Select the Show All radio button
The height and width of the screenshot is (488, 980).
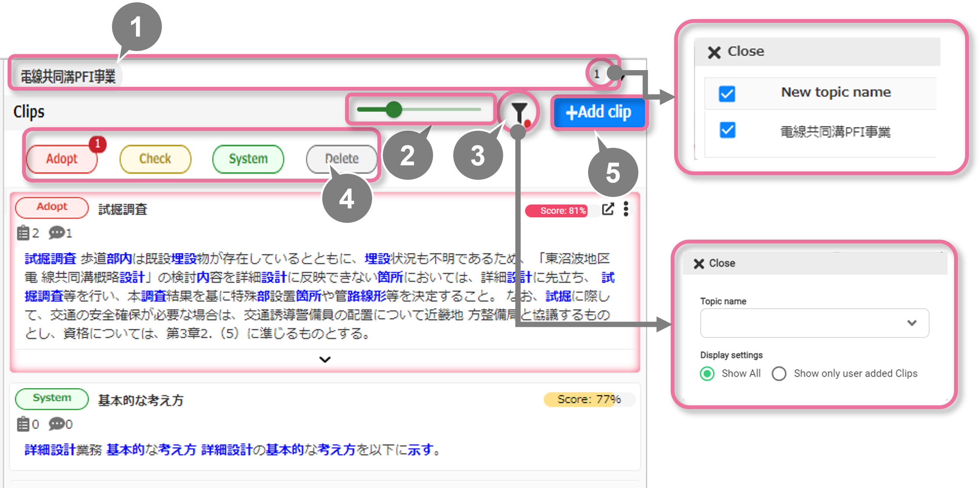pyautogui.click(x=707, y=374)
